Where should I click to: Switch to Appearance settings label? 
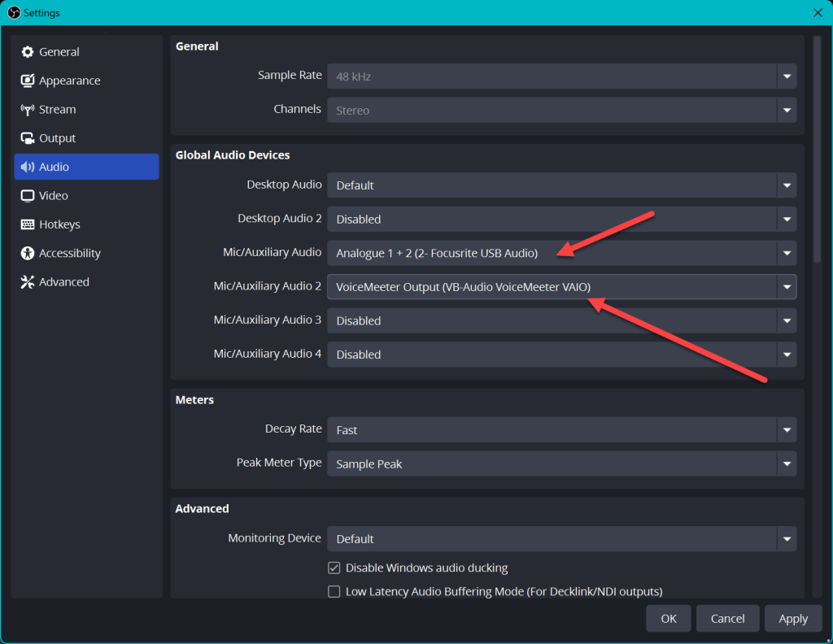point(70,80)
